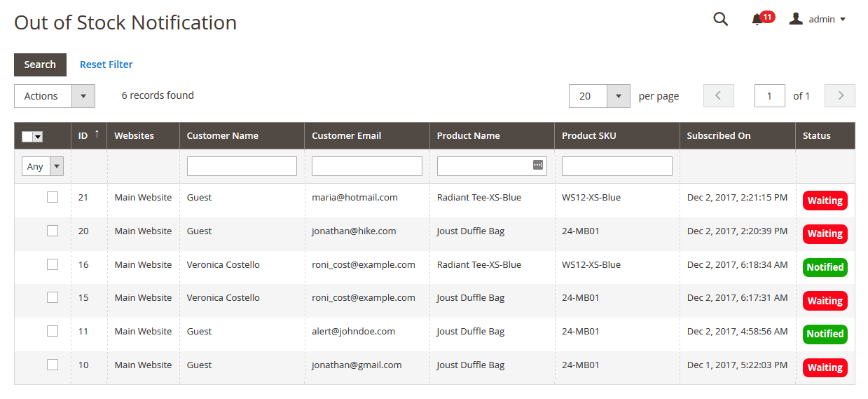The width and height of the screenshot is (868, 399).
Task: Sort by Customer Name column header
Action: tap(223, 135)
